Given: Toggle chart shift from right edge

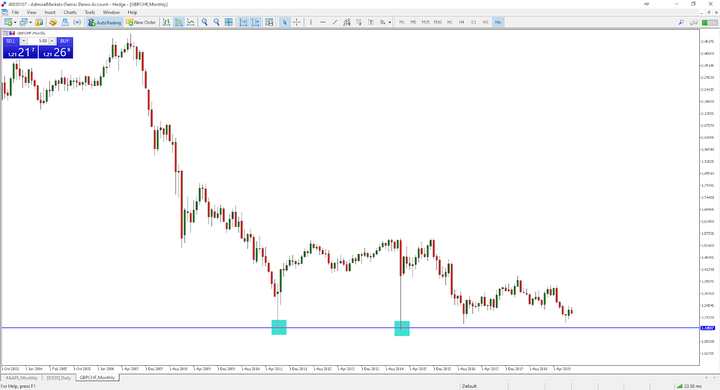Looking at the screenshot, I should pos(255,22).
